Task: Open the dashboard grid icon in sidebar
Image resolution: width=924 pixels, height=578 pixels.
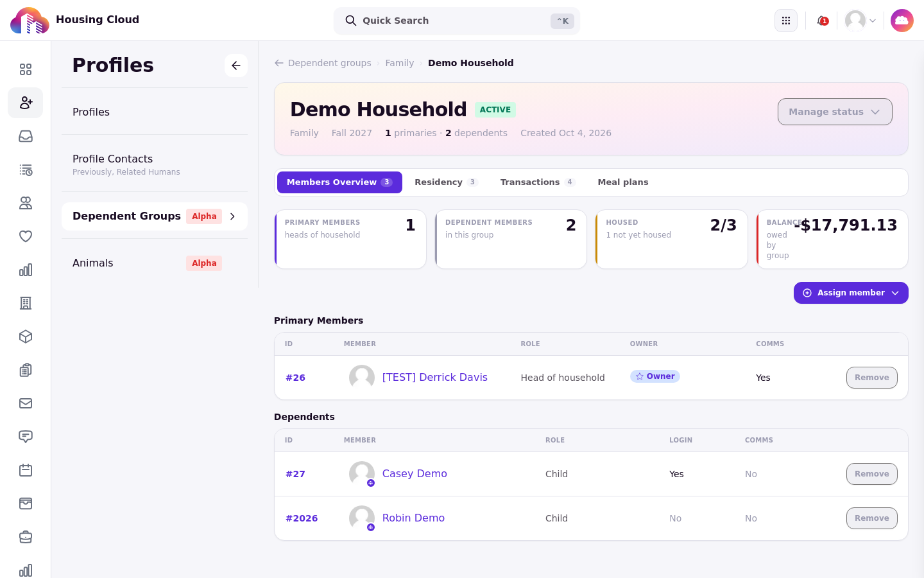Action: (26, 69)
